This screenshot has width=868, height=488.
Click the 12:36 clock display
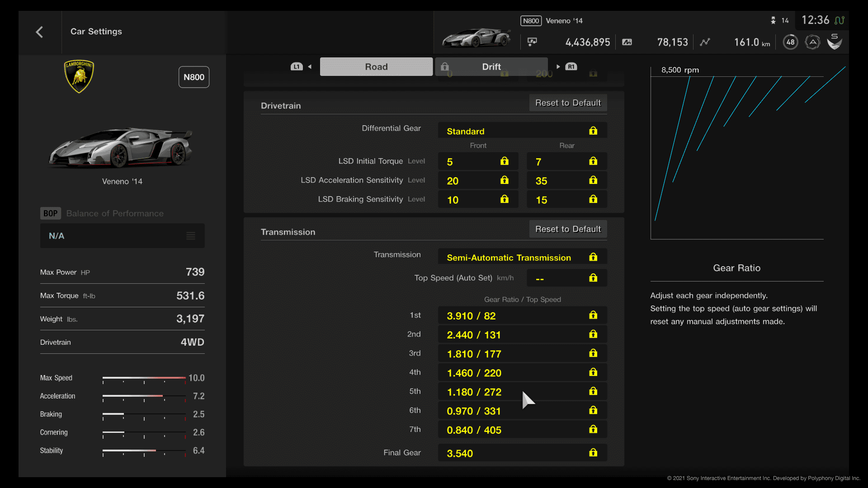(815, 20)
